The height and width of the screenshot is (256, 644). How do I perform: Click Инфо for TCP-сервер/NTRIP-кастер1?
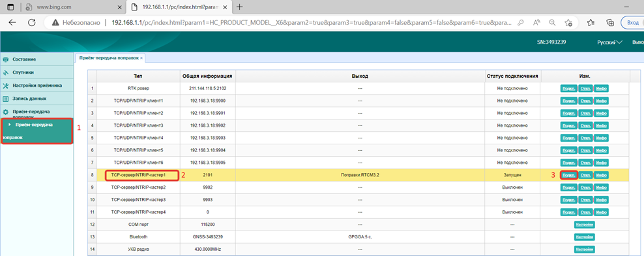tap(601, 175)
